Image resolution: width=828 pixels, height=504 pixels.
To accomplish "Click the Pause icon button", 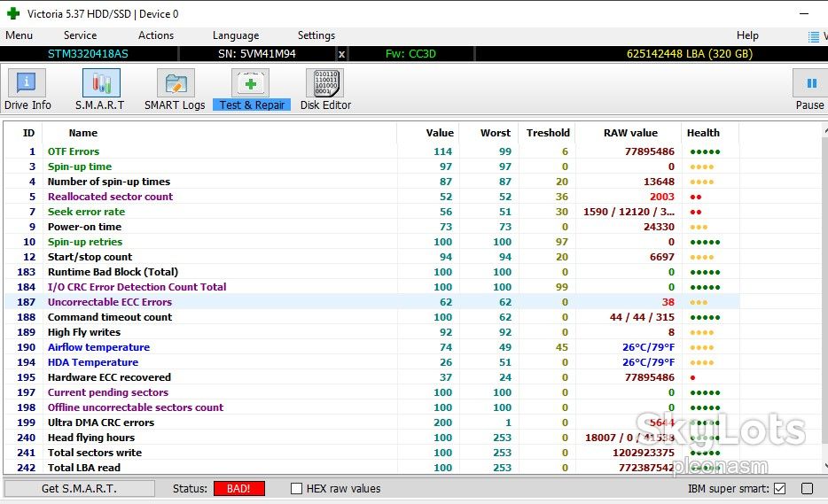I will pos(811,83).
